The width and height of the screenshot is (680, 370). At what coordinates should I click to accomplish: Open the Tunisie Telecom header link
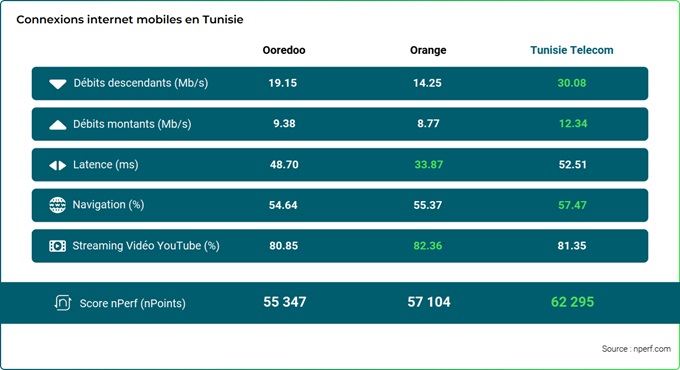point(572,50)
